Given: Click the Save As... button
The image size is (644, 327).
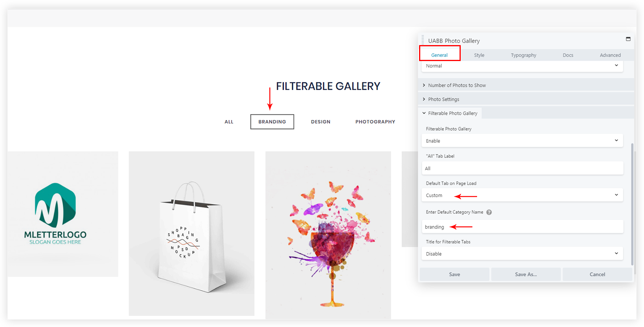Looking at the screenshot, I should pos(526,275).
